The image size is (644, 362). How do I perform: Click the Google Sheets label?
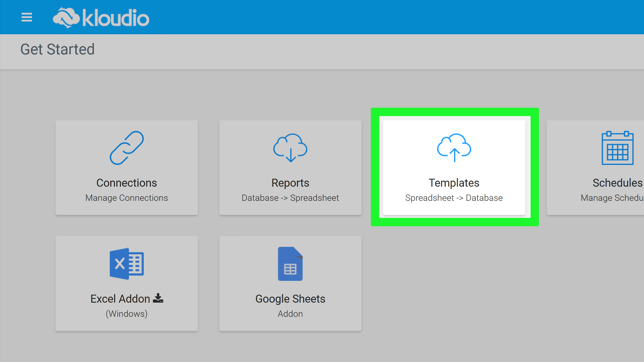coord(290,299)
